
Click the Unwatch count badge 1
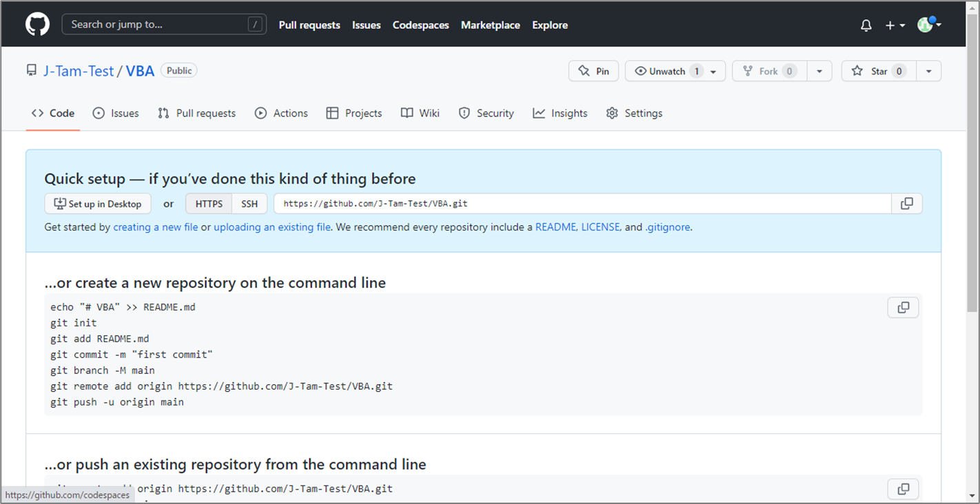(x=696, y=71)
